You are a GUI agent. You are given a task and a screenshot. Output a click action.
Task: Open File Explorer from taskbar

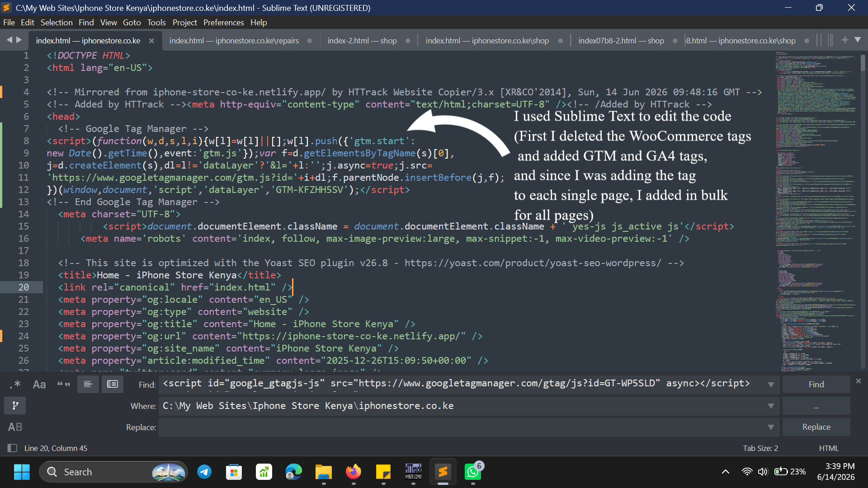(324, 472)
